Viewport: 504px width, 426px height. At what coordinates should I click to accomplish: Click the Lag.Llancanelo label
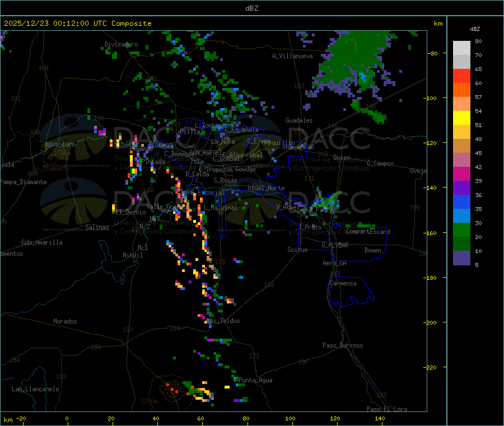pos(35,389)
